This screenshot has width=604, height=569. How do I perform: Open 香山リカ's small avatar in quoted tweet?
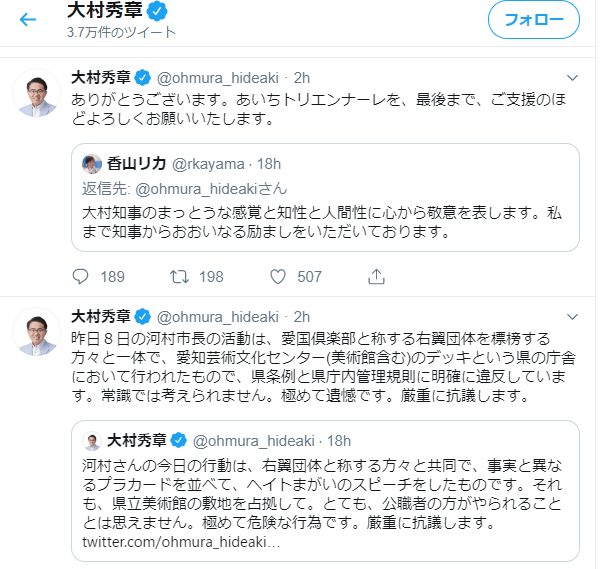pyautogui.click(x=91, y=164)
